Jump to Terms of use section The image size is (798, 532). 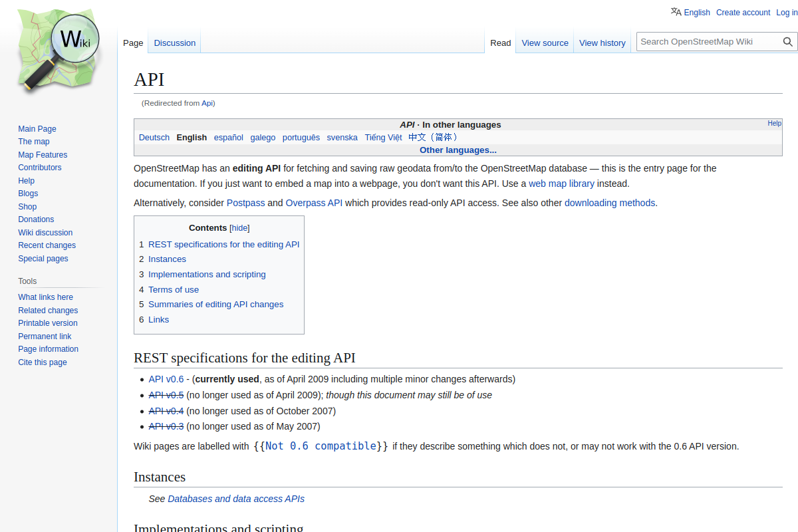[174, 289]
